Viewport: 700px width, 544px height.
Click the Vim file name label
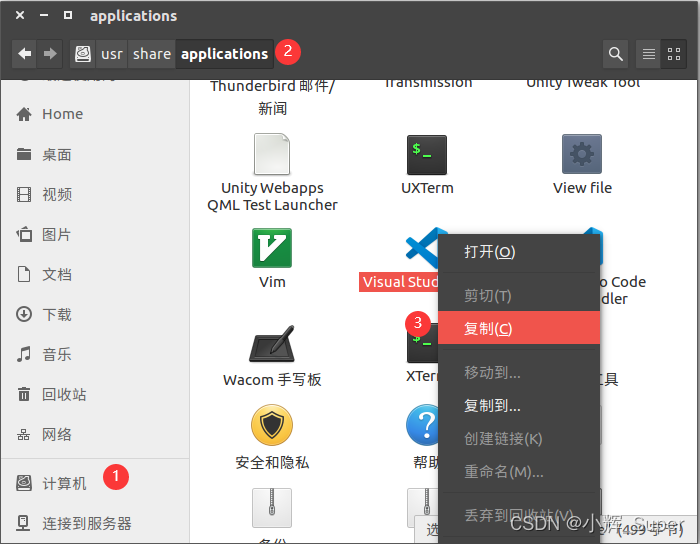[x=272, y=282]
